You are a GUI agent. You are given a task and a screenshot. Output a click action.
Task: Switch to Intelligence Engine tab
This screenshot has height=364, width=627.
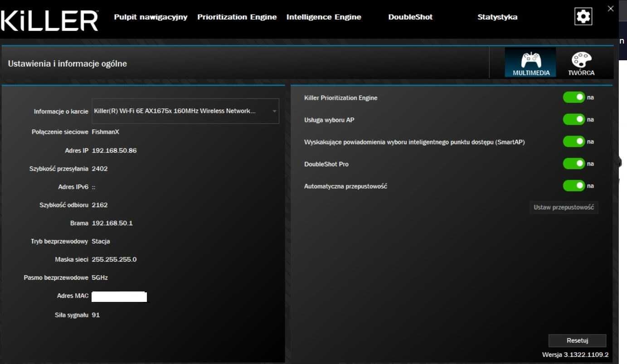coord(324,17)
